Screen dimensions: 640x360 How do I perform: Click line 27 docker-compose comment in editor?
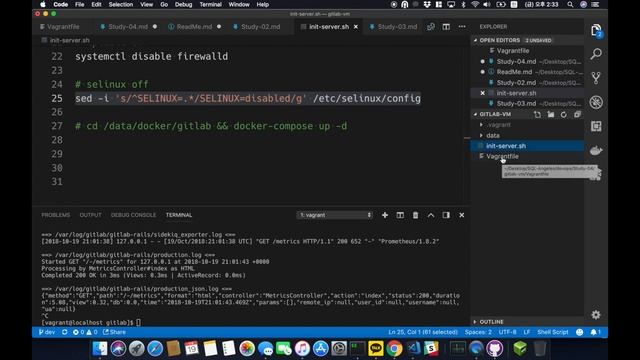pos(211,126)
